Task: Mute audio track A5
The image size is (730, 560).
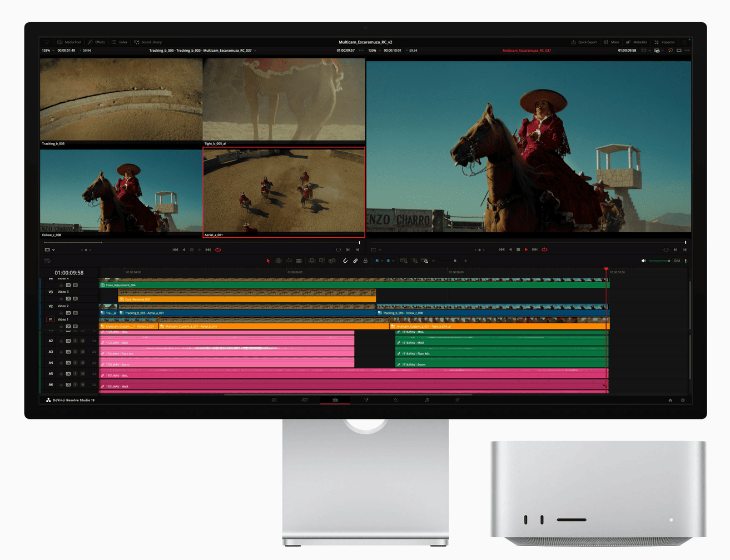Action: coord(82,374)
